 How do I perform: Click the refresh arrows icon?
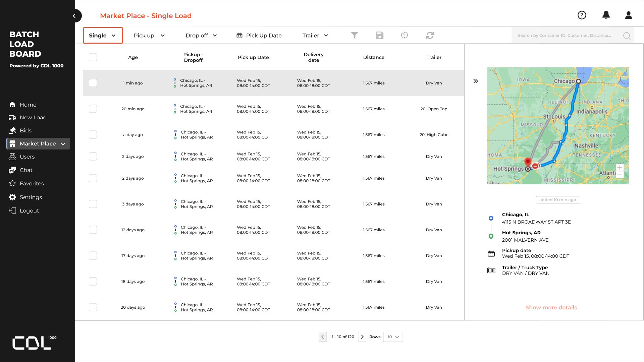pos(430,35)
